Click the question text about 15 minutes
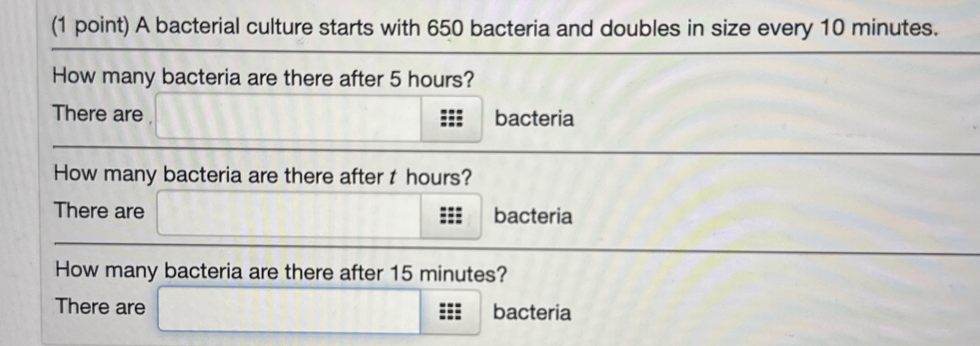Image resolution: width=980 pixels, height=346 pixels. point(280,271)
